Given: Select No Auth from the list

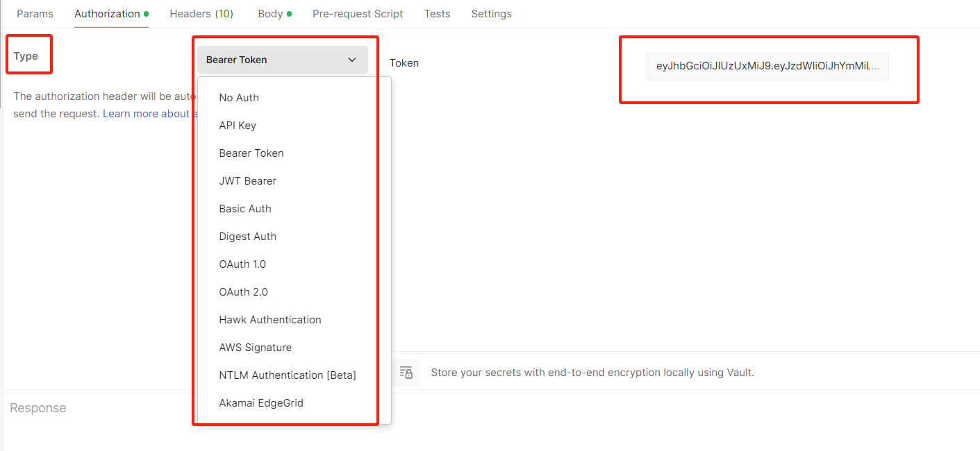Looking at the screenshot, I should pyautogui.click(x=239, y=98).
